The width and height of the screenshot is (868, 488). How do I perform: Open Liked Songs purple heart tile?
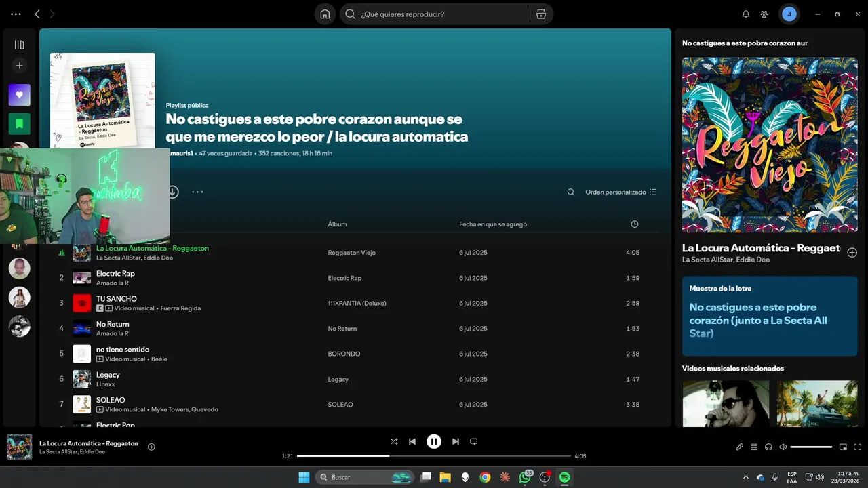[19, 95]
